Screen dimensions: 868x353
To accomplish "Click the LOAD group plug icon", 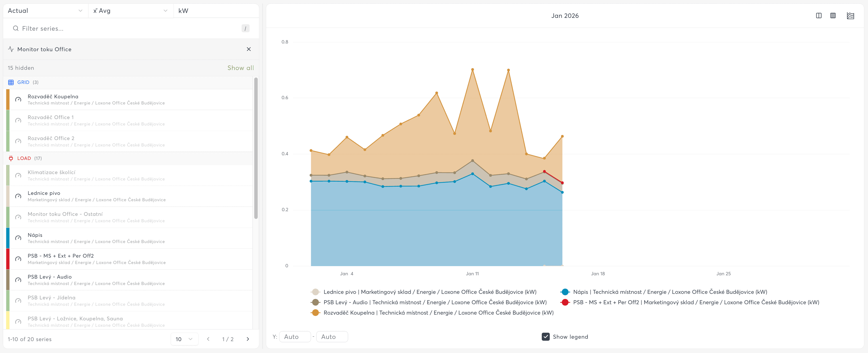I will pyautogui.click(x=11, y=158).
